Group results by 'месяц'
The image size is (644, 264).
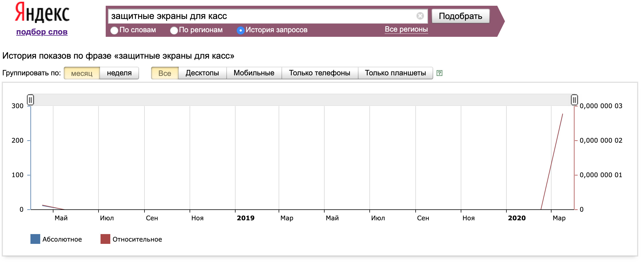(x=82, y=73)
